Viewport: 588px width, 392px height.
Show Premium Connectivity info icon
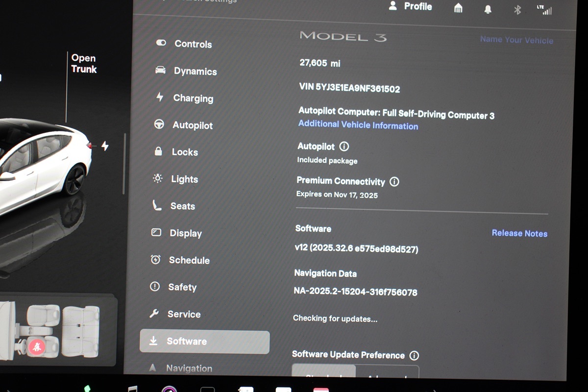click(x=394, y=182)
